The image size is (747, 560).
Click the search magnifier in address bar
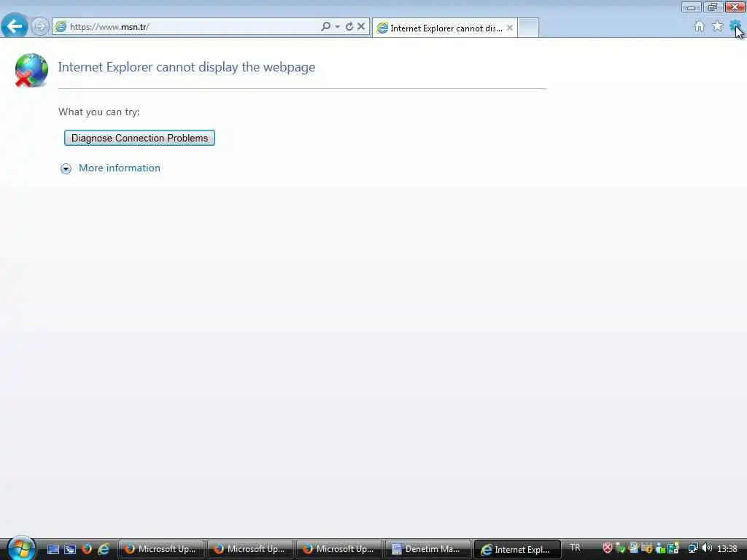pos(326,27)
